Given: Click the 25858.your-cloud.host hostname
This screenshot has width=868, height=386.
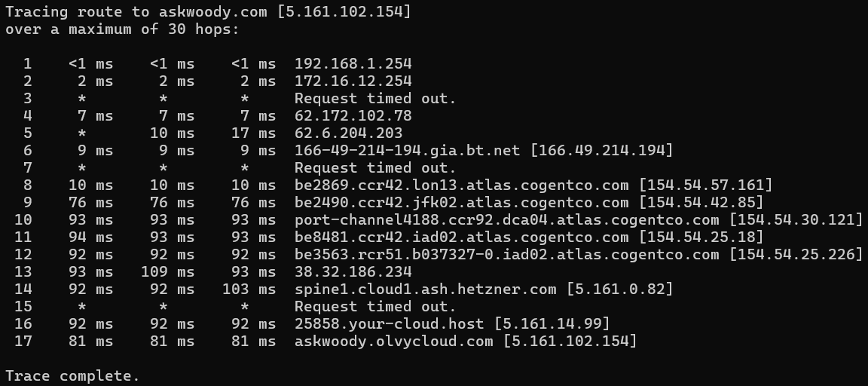Looking at the screenshot, I should click(393, 324).
